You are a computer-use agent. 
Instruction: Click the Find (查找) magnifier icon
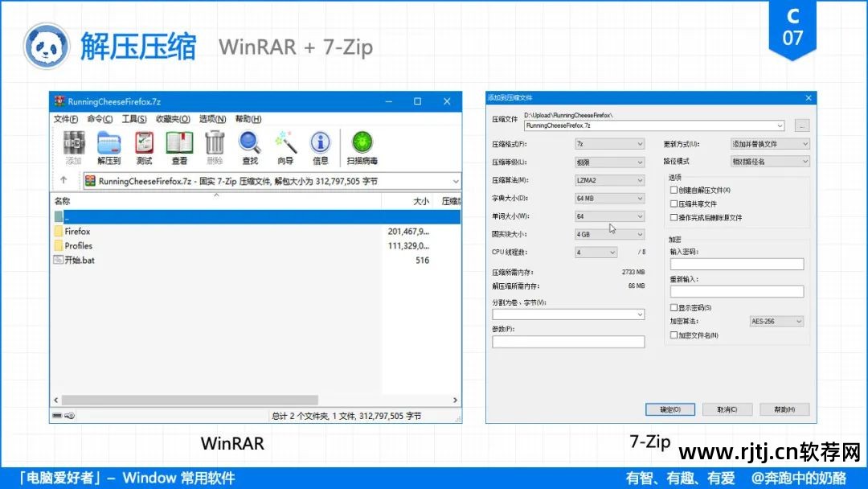[x=249, y=149]
